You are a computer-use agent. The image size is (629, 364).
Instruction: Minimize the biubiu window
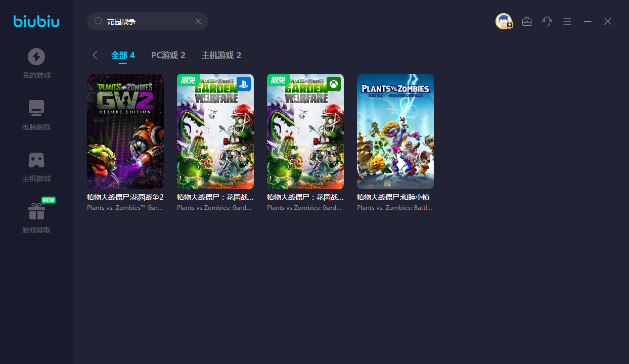point(588,21)
